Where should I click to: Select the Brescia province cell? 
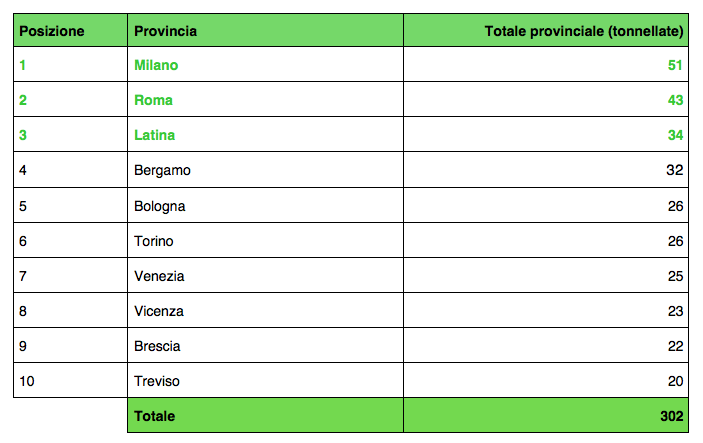pyautogui.click(x=265, y=345)
